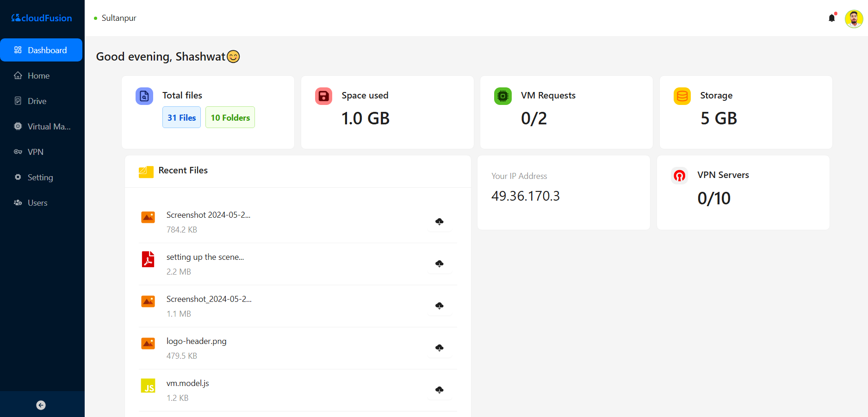Image resolution: width=868 pixels, height=417 pixels.
Task: Click the cloudFusion logo
Action: click(42, 18)
